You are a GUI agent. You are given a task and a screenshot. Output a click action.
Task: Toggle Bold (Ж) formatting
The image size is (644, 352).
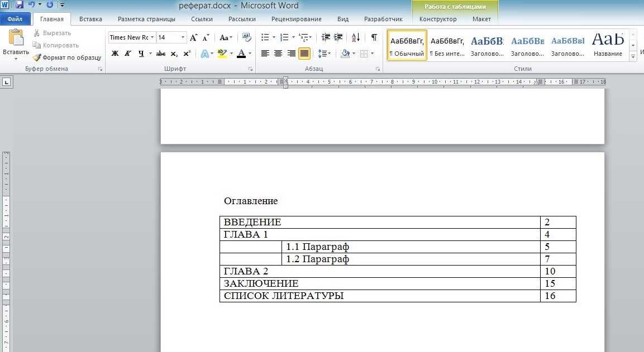point(115,54)
